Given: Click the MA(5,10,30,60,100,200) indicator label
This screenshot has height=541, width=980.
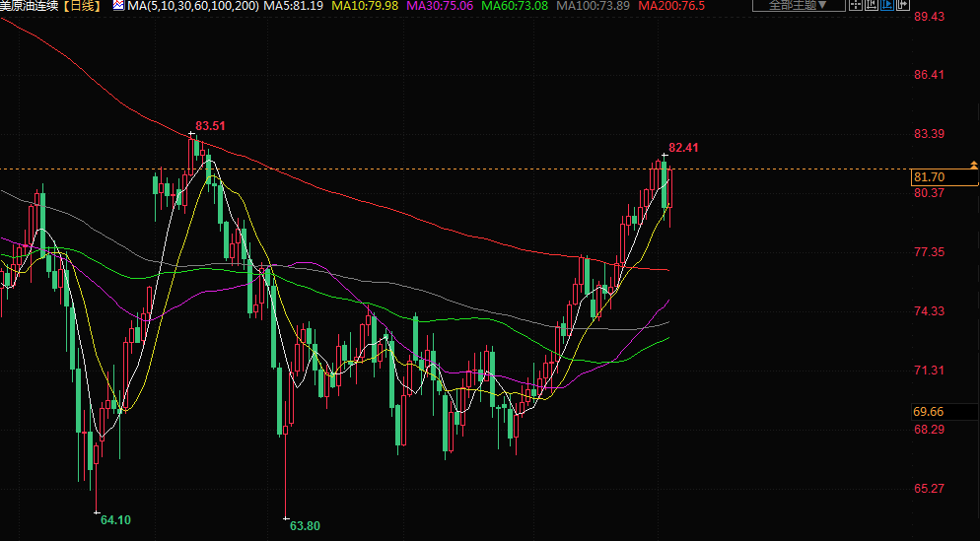Looking at the screenshot, I should tap(192, 6).
